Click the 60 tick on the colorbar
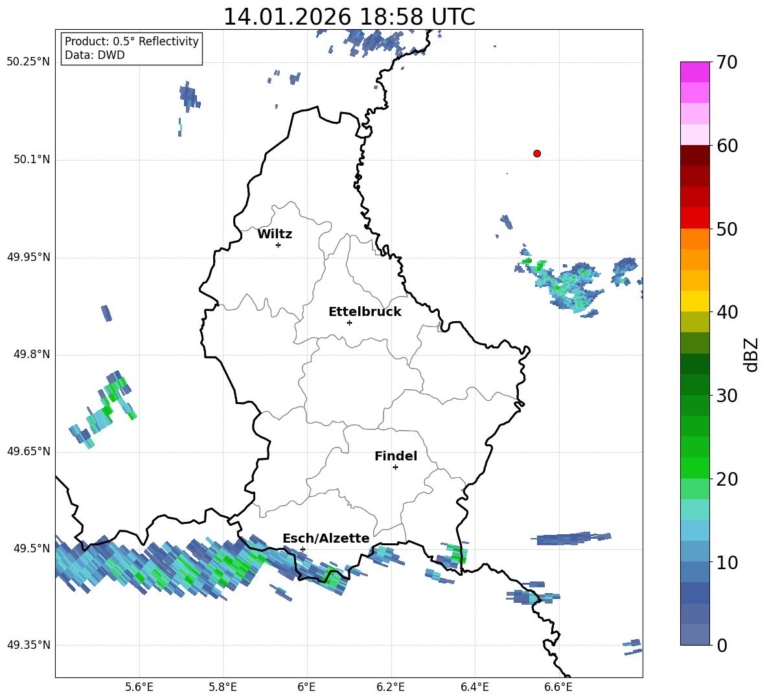This screenshot has width=767, height=700. (727, 146)
